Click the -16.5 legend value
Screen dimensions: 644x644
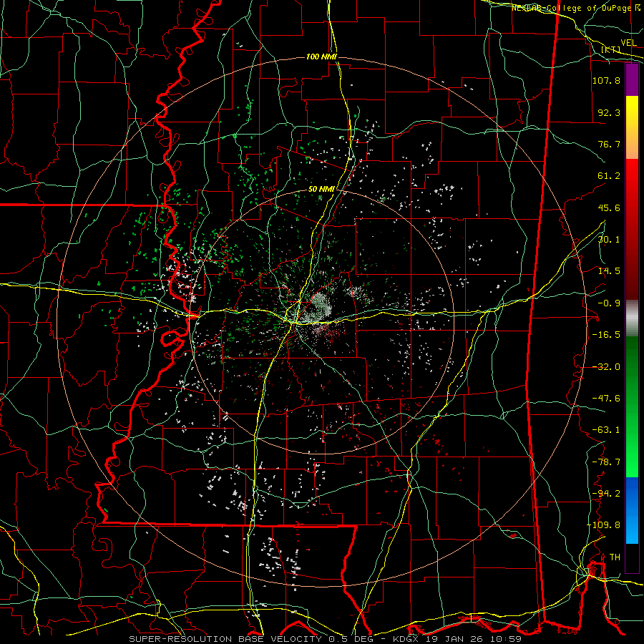tap(606, 335)
